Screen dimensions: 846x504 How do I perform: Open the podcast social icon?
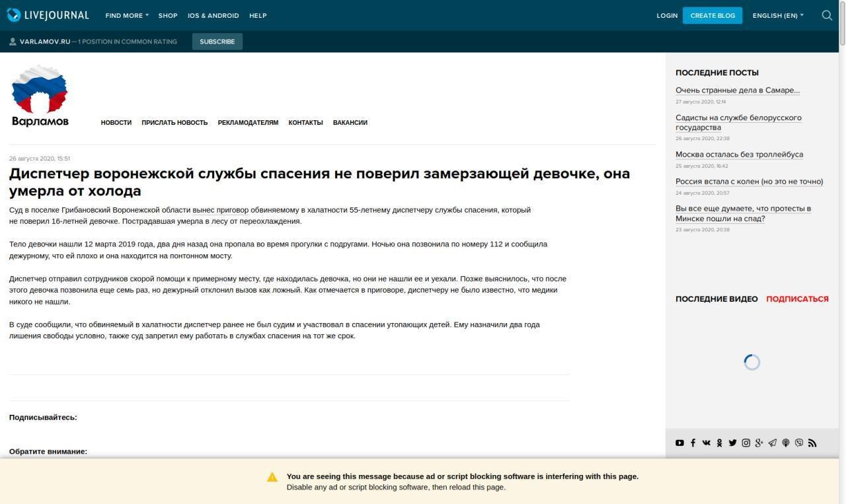point(786,443)
